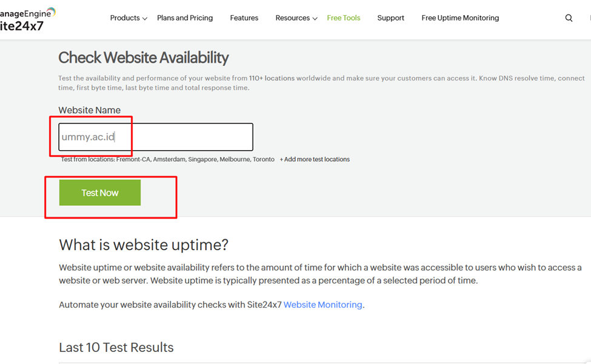The image size is (591, 364).
Task: Select the Free Tools nav item
Action: click(344, 18)
